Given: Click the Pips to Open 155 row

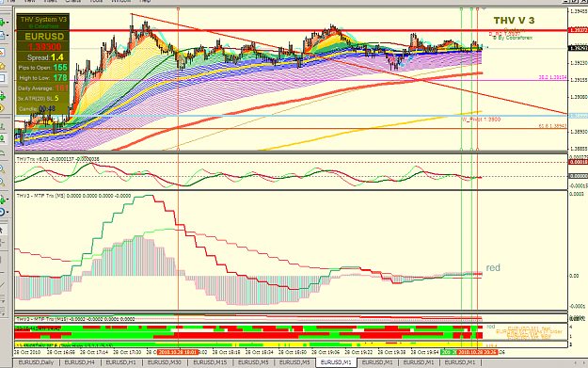Looking at the screenshot, I should 42,68.
